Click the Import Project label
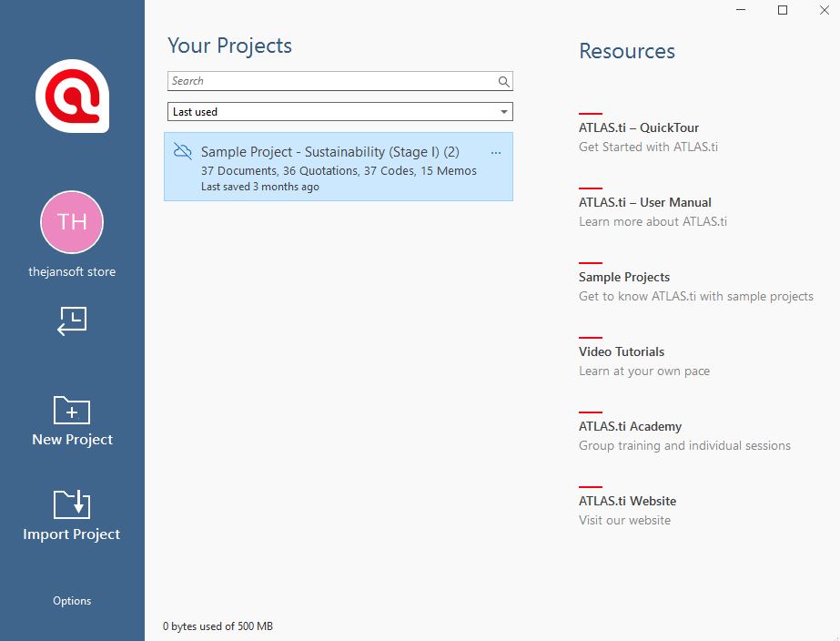840x641 pixels. [x=72, y=534]
